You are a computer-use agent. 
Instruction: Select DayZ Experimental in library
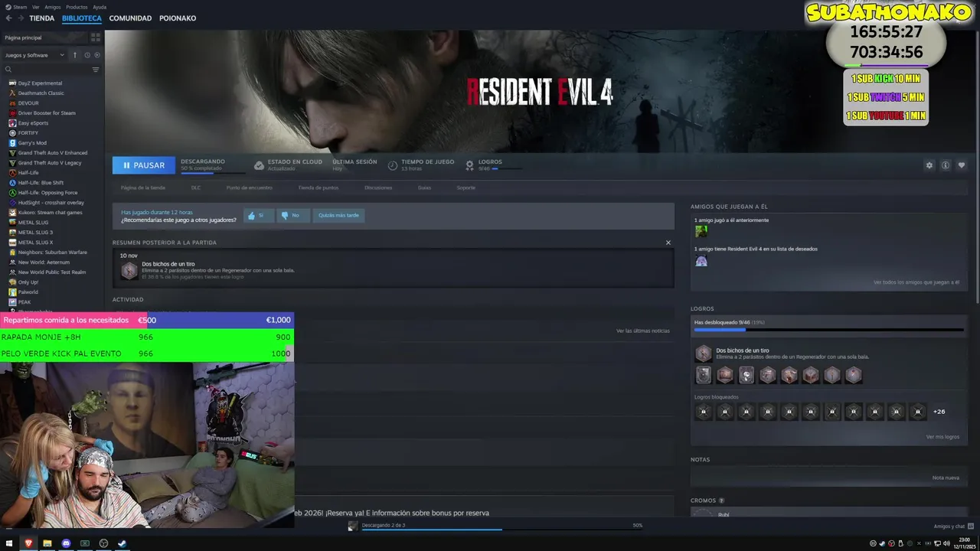click(40, 83)
